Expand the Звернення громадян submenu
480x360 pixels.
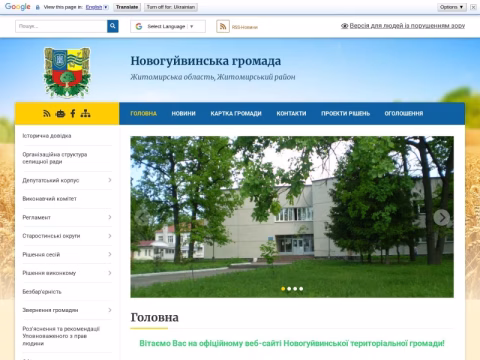pyautogui.click(x=110, y=310)
